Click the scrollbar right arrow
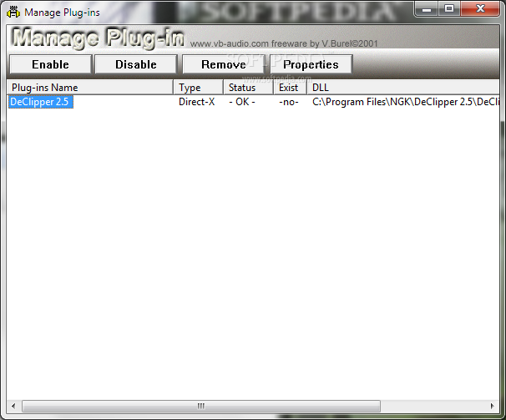The height and width of the screenshot is (420, 506). click(492, 406)
